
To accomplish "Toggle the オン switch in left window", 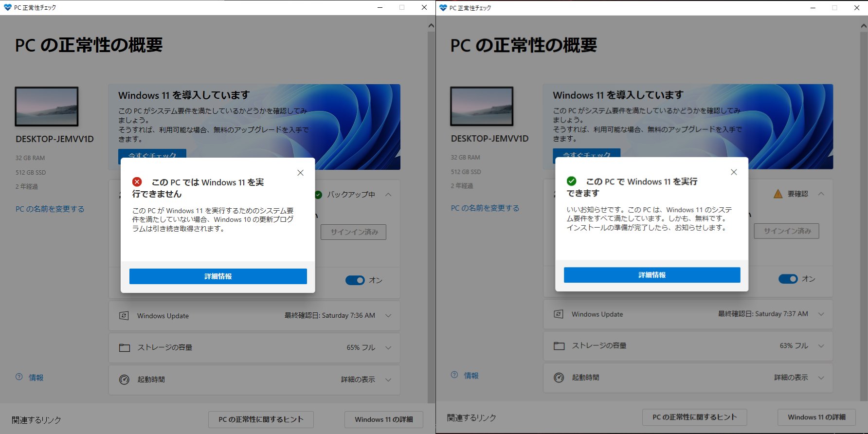I will pos(355,280).
